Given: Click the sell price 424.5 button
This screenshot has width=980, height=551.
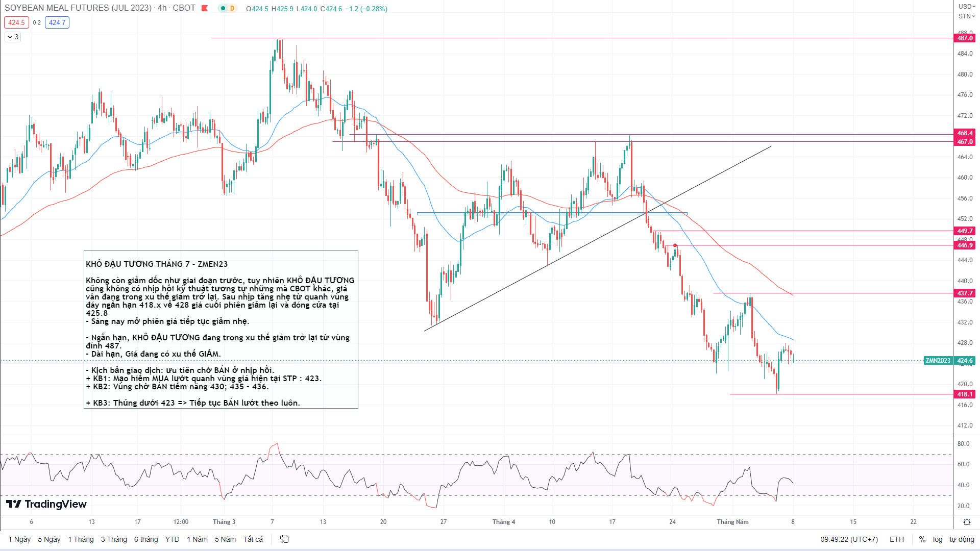Looking at the screenshot, I should [16, 22].
